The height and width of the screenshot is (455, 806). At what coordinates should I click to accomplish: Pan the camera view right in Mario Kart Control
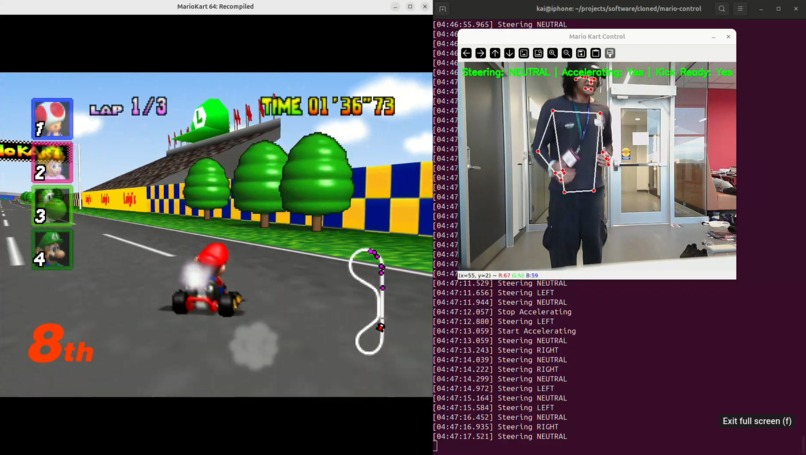481,53
